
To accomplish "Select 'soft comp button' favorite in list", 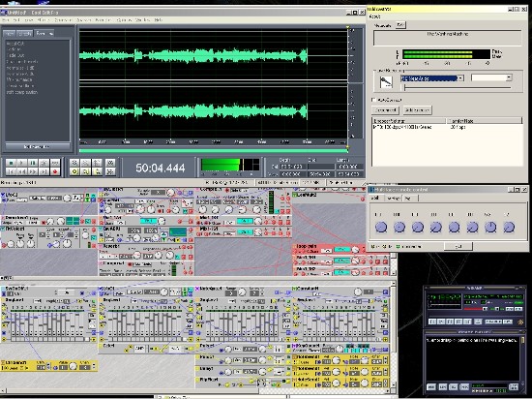I will pyautogui.click(x=21, y=92).
